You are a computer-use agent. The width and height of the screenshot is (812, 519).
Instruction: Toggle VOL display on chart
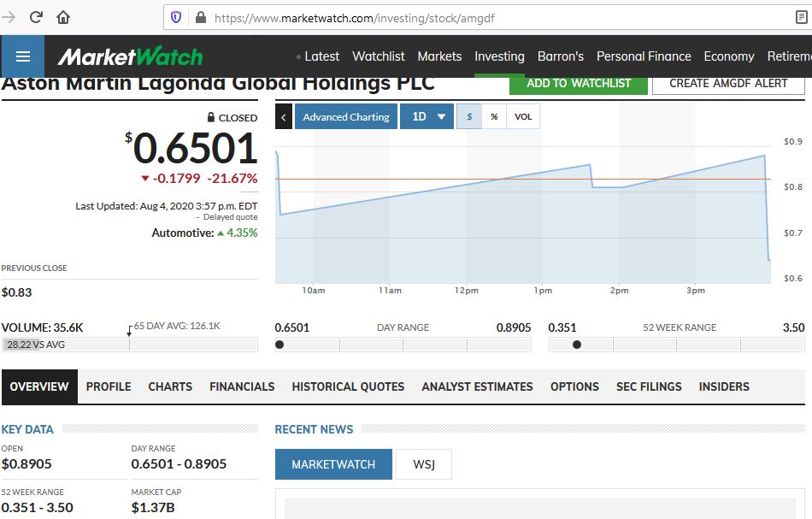[x=523, y=116]
